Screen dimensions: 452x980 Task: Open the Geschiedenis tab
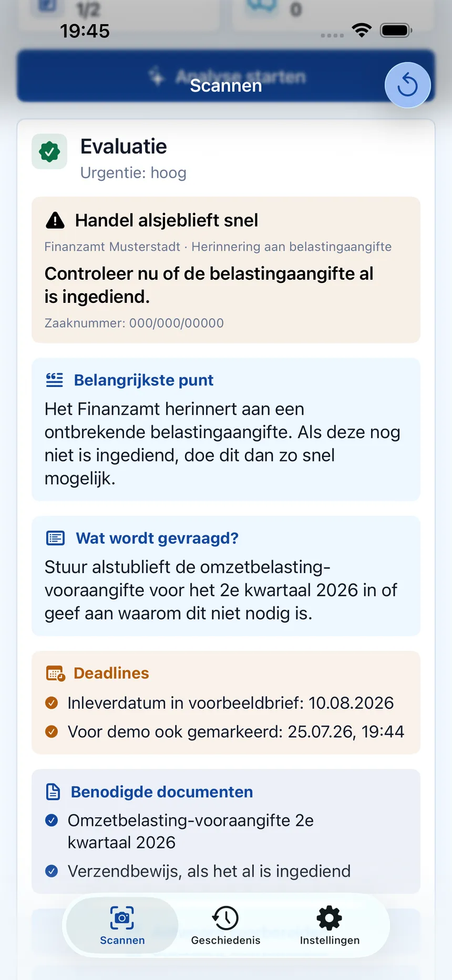225,925
